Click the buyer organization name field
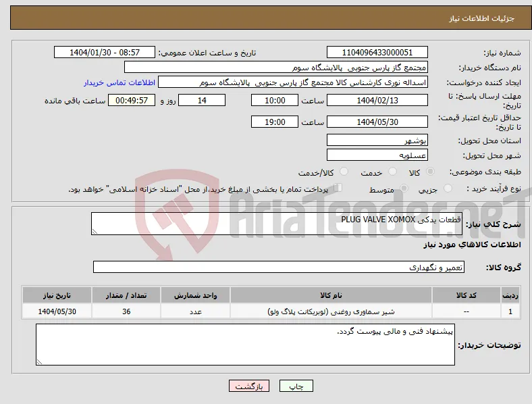The width and height of the screenshot is (532, 404). pyautogui.click(x=276, y=67)
